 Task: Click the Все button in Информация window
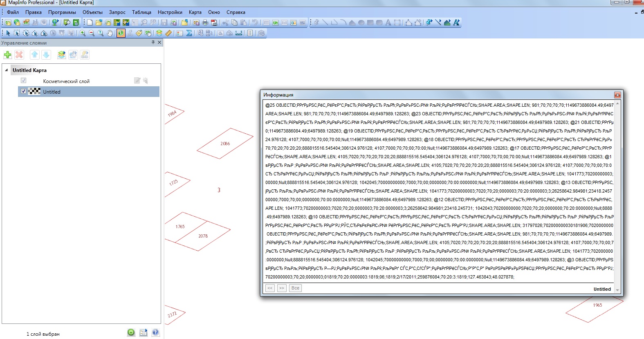pos(295,288)
